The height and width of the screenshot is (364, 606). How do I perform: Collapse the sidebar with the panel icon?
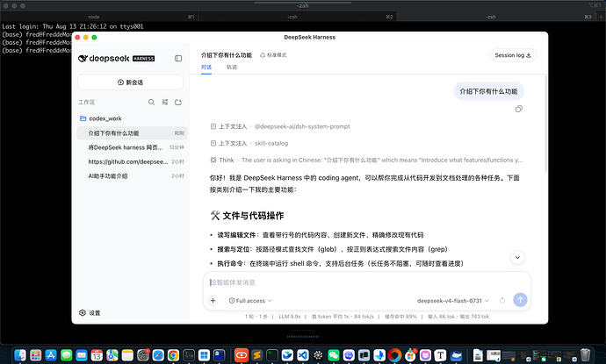178,58
